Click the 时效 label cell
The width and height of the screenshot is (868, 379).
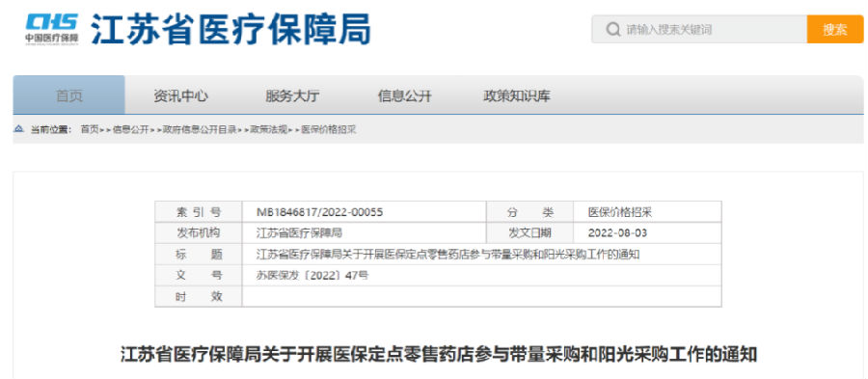pos(199,297)
